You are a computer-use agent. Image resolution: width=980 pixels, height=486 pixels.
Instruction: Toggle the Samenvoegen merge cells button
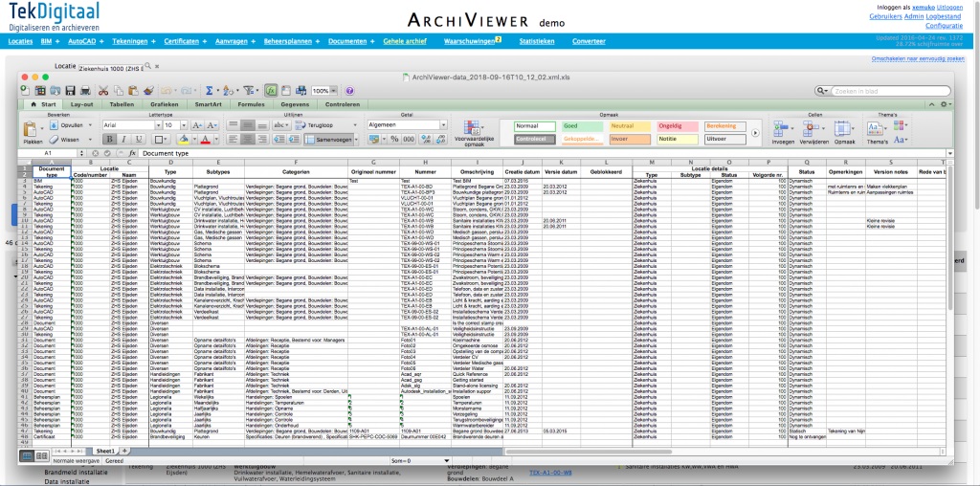[x=330, y=140]
